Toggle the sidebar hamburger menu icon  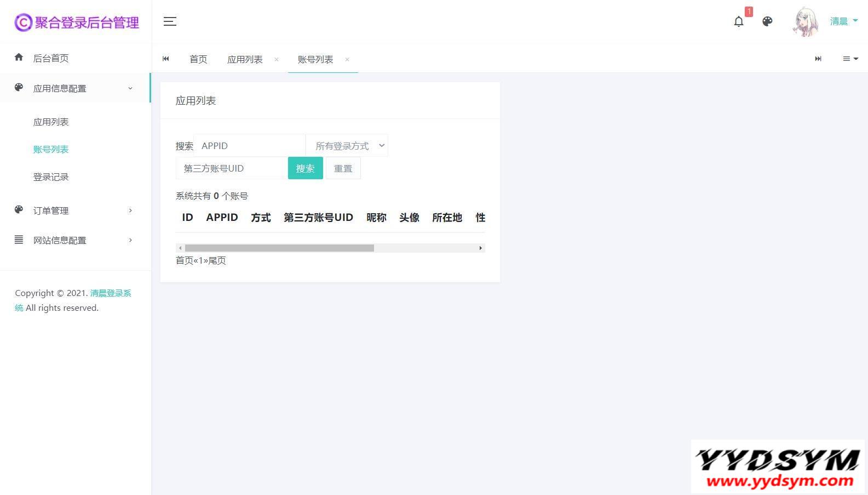pos(170,21)
